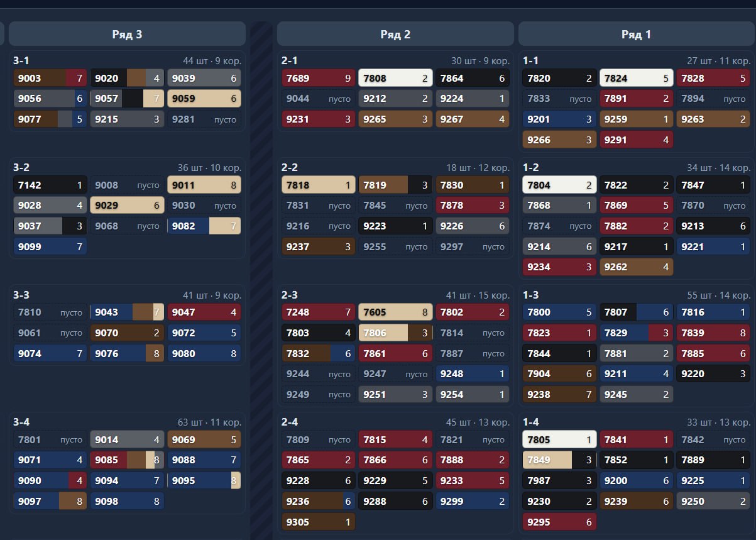Screen dimensions: 756x540
Task: Open brown box 9267
Action: [473, 119]
